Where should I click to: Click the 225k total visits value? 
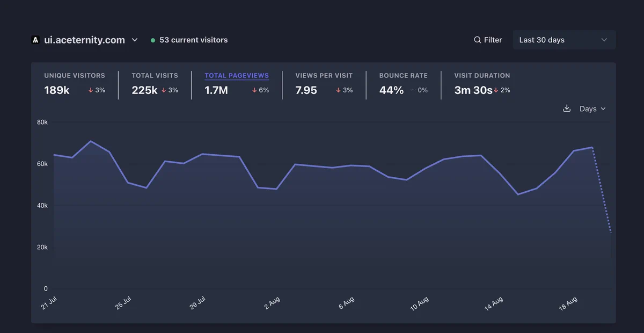[x=144, y=90]
